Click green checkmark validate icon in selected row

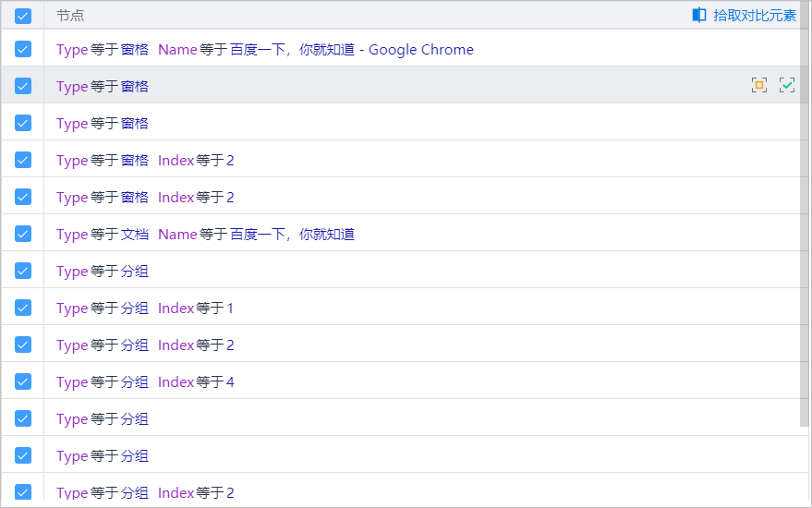[x=787, y=85]
